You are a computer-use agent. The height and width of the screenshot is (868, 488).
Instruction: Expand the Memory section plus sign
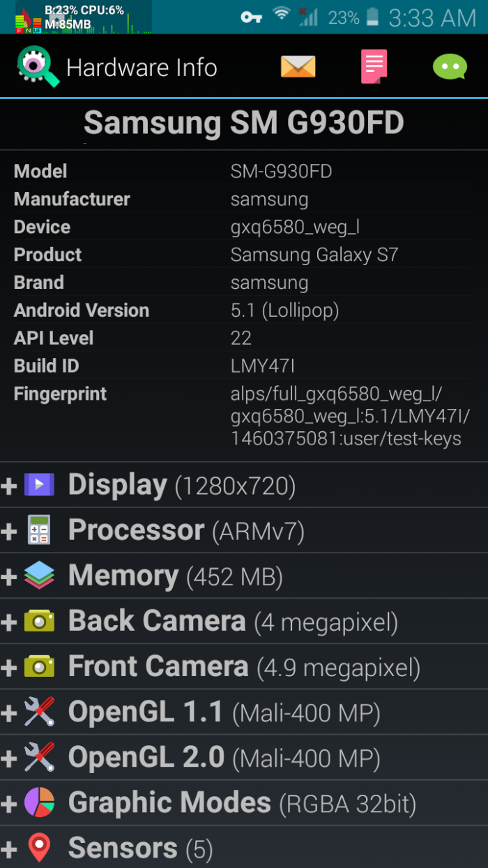tap(9, 576)
